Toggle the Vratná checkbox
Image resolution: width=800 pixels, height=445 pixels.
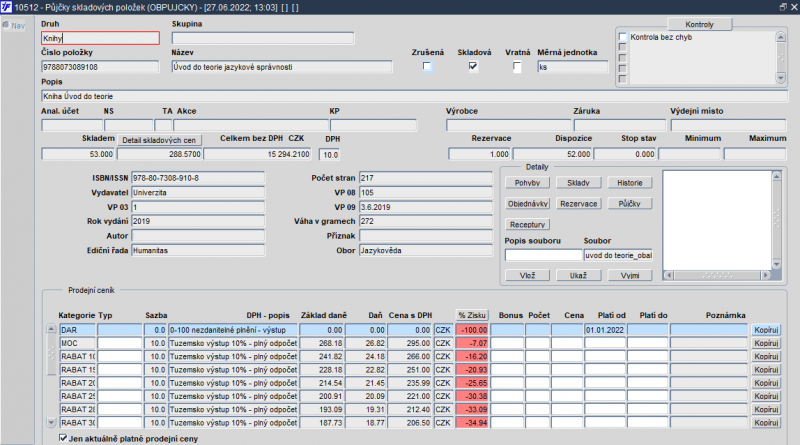pos(517,66)
